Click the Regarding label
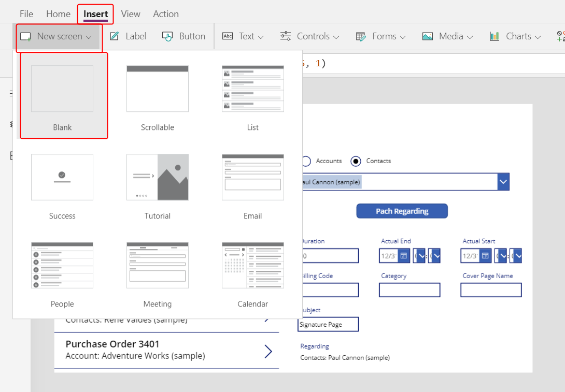Image resolution: width=565 pixels, height=392 pixels. [x=315, y=346]
